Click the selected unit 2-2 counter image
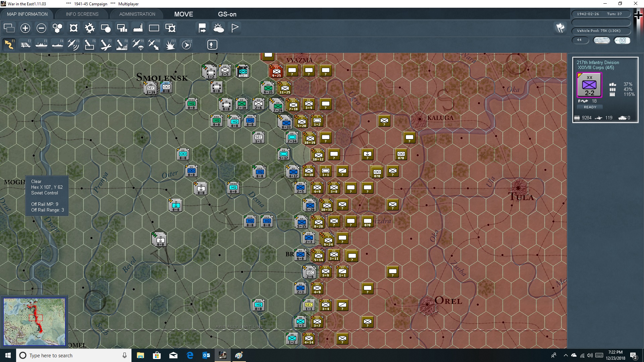The image size is (644, 362). pos(589,85)
